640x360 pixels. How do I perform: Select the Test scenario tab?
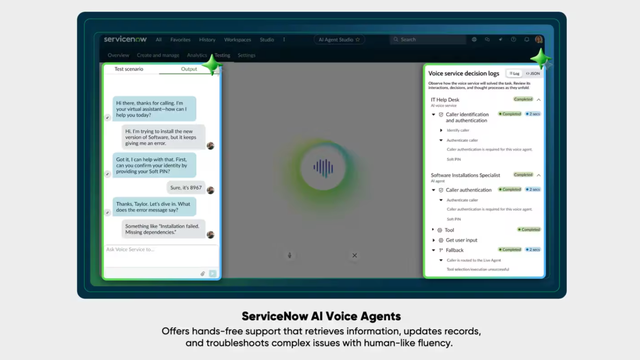[x=129, y=69]
